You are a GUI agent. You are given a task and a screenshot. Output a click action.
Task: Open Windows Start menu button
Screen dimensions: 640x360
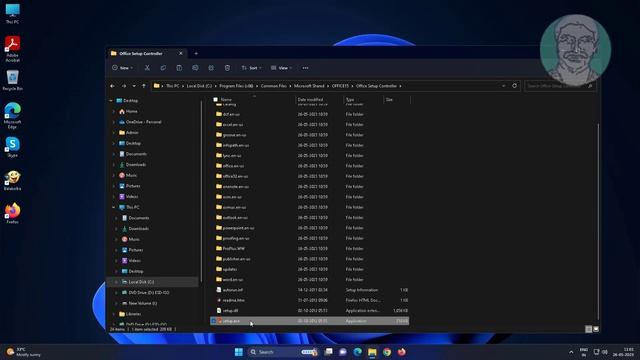(x=239, y=352)
